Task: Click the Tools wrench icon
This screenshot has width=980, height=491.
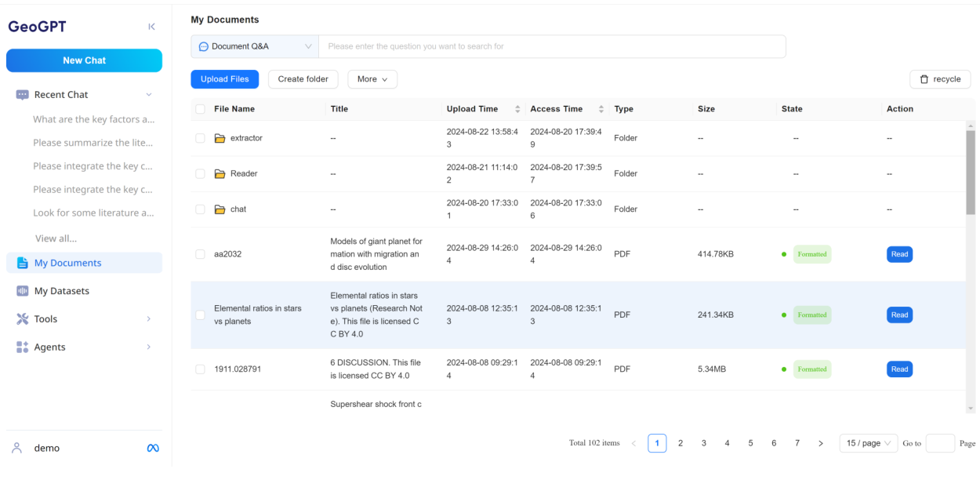Action: pyautogui.click(x=22, y=319)
